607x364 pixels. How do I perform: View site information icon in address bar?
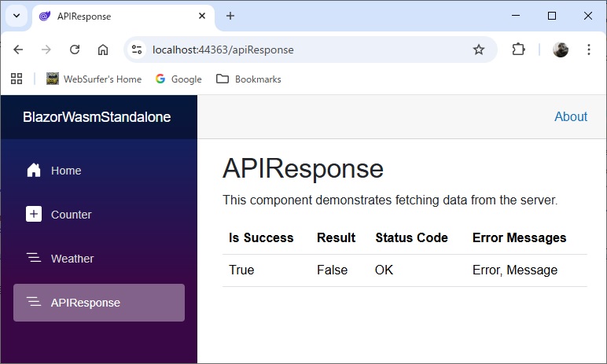pyautogui.click(x=137, y=50)
